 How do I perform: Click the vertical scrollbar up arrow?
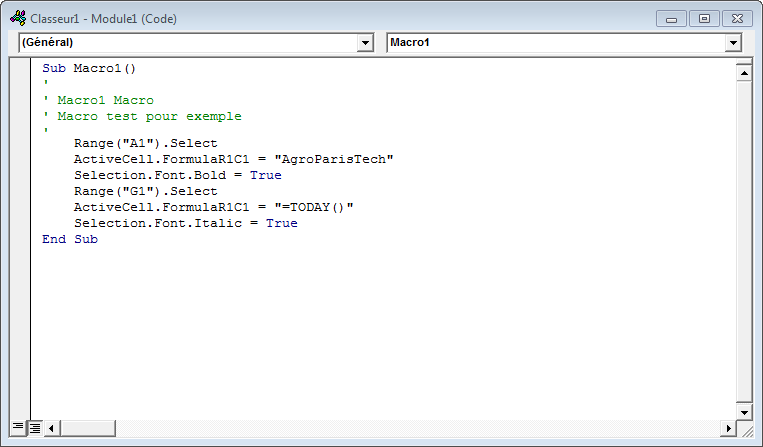tap(744, 73)
